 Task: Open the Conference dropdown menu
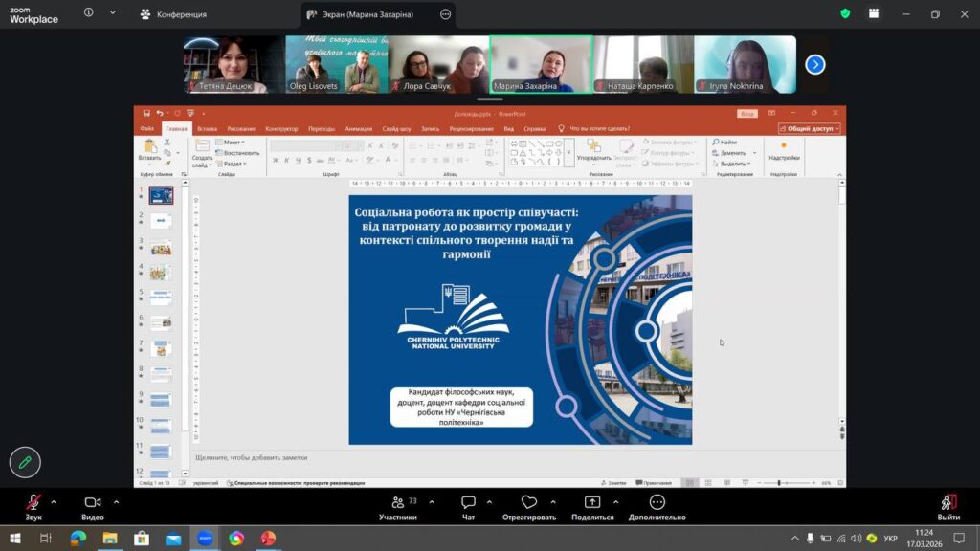[172, 14]
